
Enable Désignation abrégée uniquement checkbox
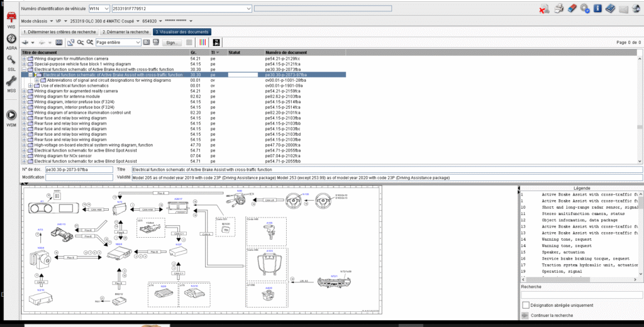[526, 305]
